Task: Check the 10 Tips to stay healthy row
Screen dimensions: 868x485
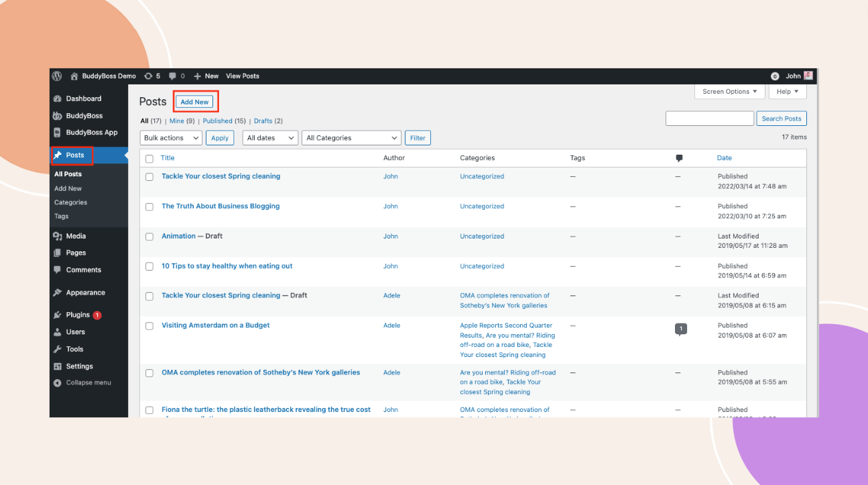Action: pos(149,267)
